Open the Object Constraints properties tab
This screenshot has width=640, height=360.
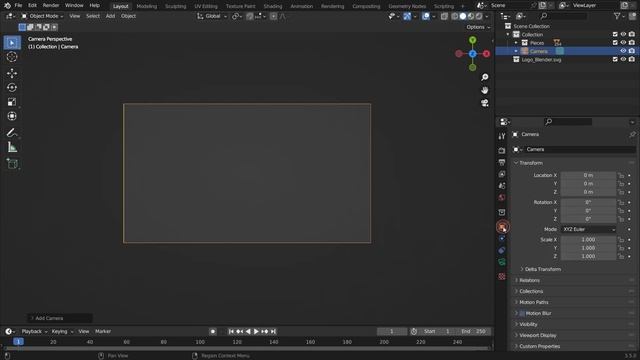point(502,250)
